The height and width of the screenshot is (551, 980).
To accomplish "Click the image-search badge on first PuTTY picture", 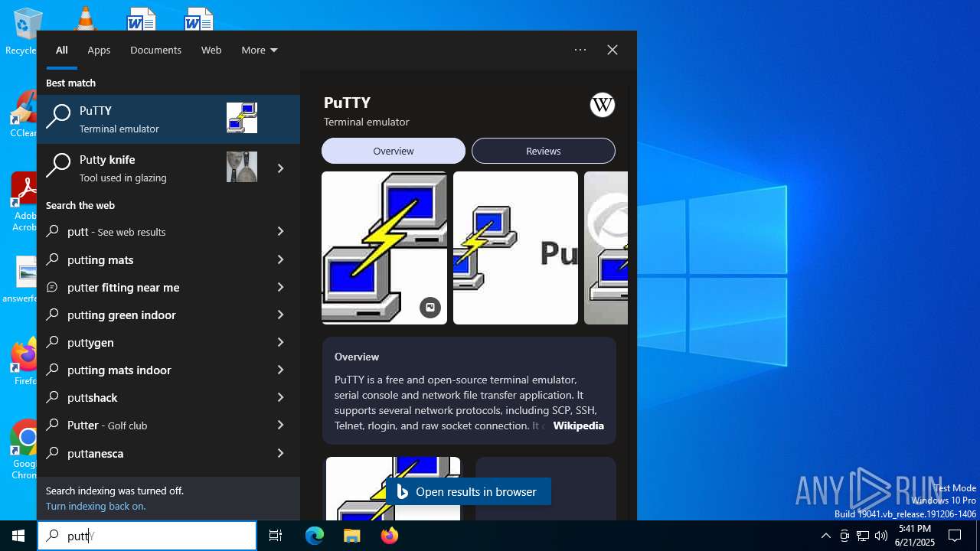I will 430,308.
